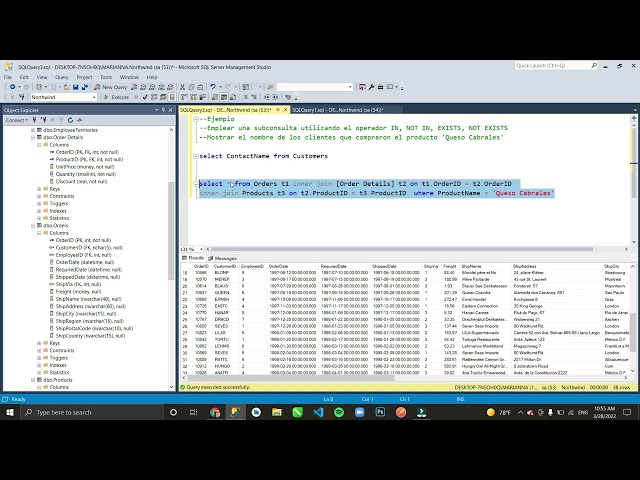Click the Copy icon in the toolbar
Image resolution: width=640 pixels, height=480 pixels.
click(191, 87)
